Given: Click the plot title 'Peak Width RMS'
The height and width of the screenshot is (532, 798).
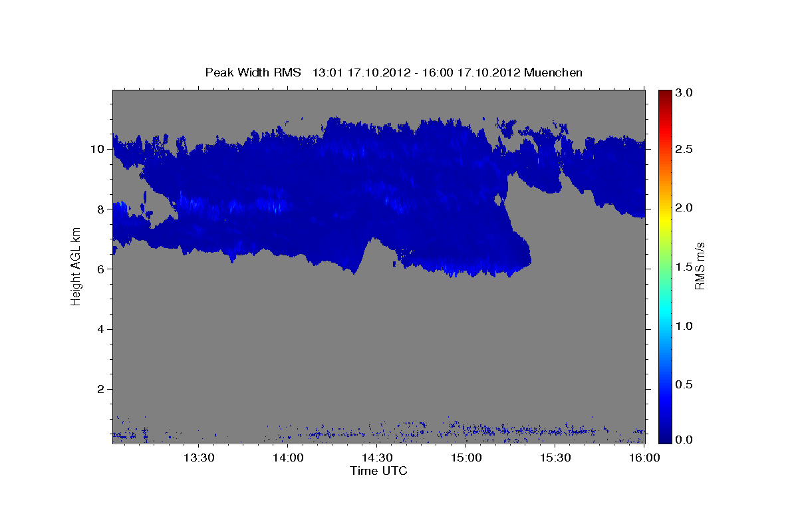Looking at the screenshot, I should (253, 72).
